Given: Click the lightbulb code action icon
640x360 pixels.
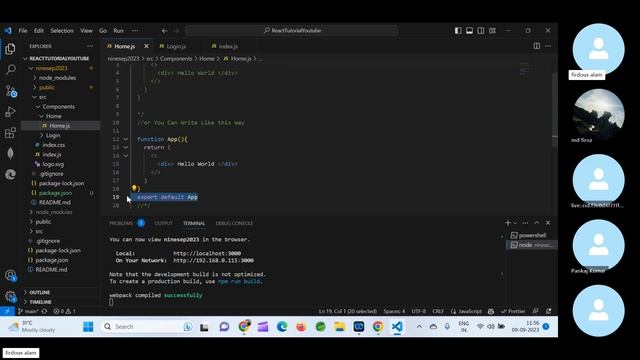Looking at the screenshot, I should click(134, 188).
